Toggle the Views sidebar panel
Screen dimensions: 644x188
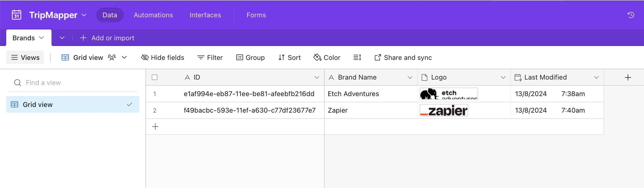point(25,57)
